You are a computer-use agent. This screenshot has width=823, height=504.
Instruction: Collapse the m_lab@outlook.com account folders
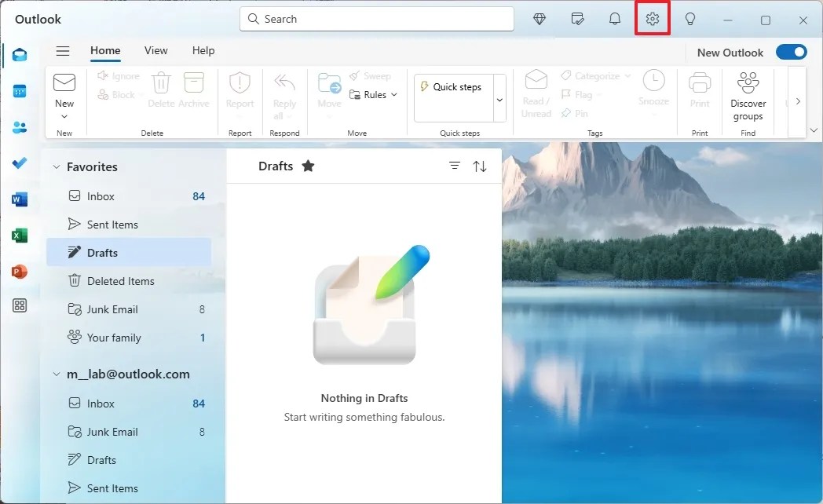(x=55, y=374)
